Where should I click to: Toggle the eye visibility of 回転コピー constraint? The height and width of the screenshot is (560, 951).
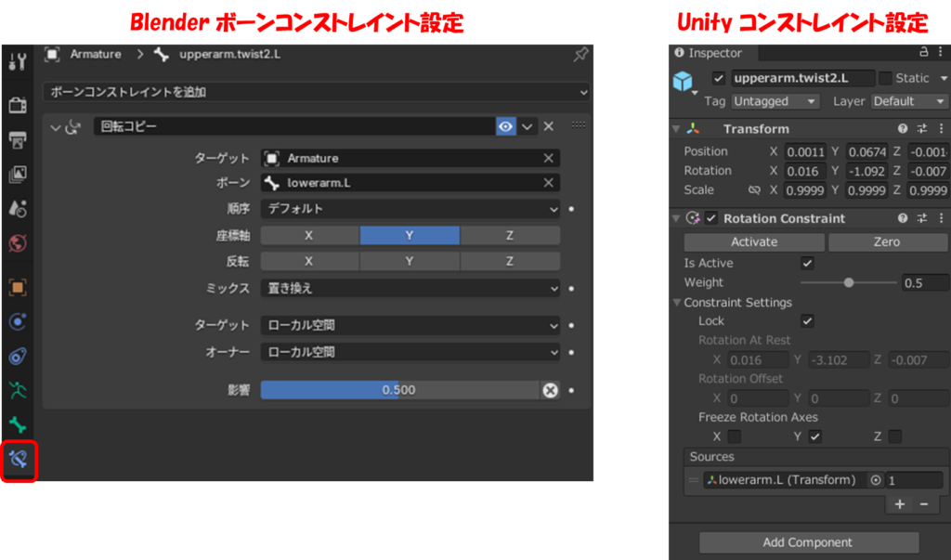505,126
